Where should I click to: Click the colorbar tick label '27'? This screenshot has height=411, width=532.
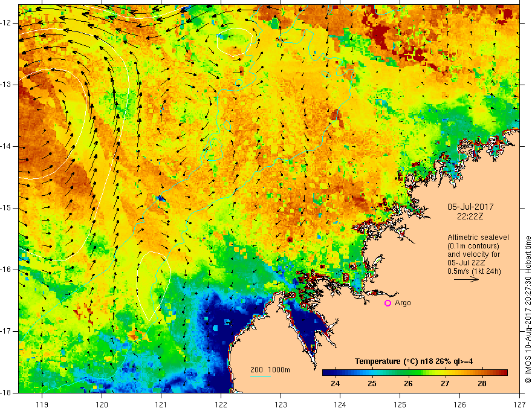445,384
